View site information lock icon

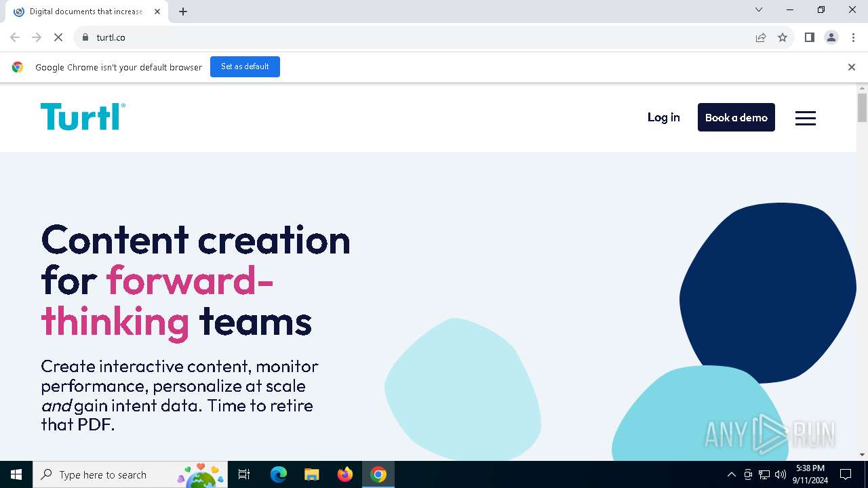[85, 37]
